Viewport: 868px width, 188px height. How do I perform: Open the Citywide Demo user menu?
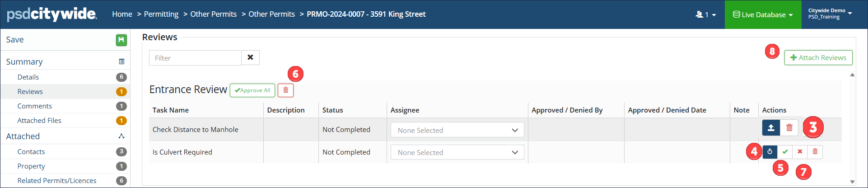pyautogui.click(x=830, y=14)
